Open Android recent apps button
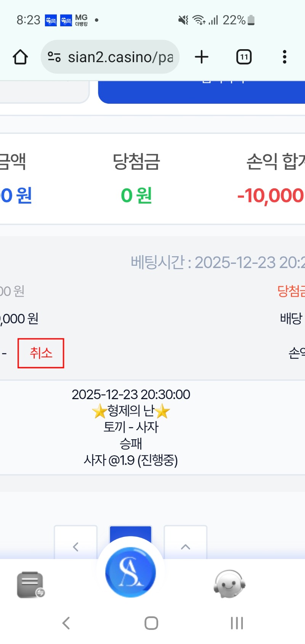The image size is (305, 644). click(x=237, y=623)
